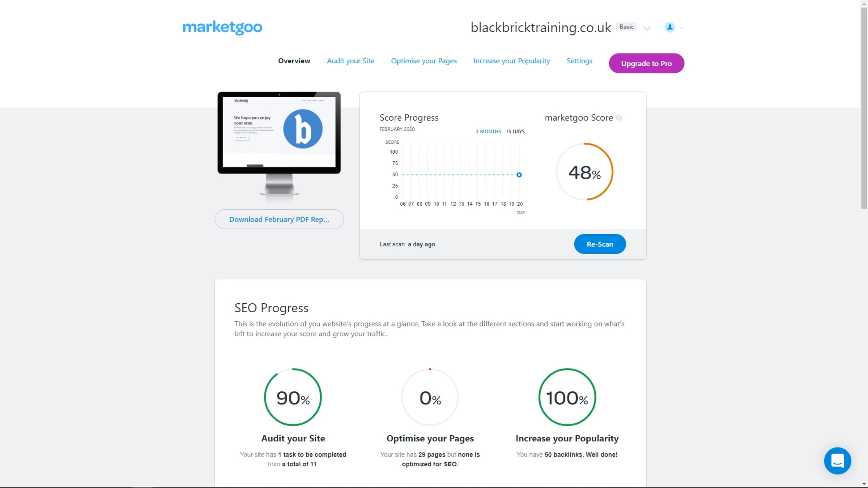The image size is (868, 488).
Task: Click the blackbricktraining.co.uk site name
Action: (x=541, y=27)
